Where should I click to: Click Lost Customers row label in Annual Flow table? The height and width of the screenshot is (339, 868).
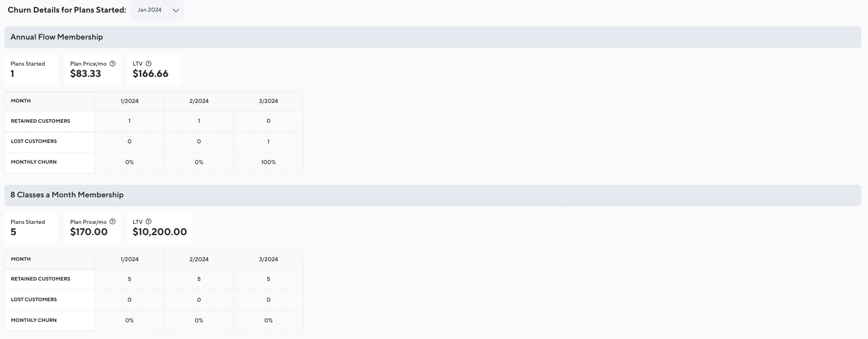point(34,141)
